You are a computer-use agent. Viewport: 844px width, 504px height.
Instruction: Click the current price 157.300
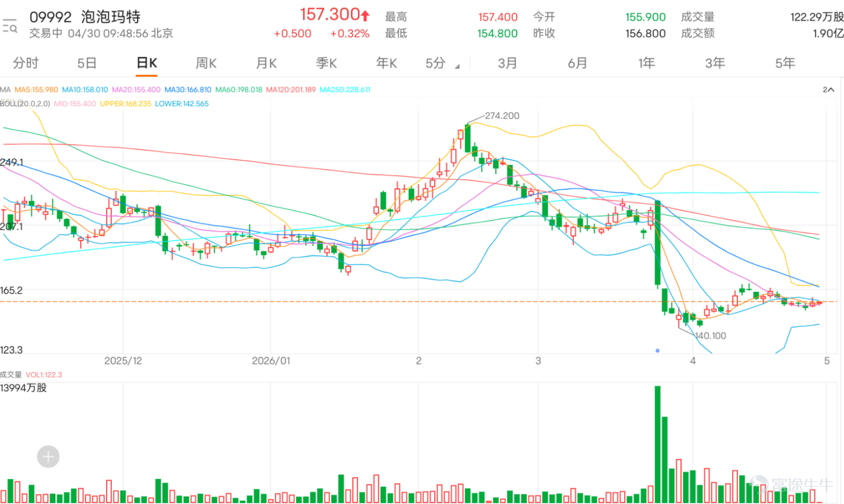[330, 15]
